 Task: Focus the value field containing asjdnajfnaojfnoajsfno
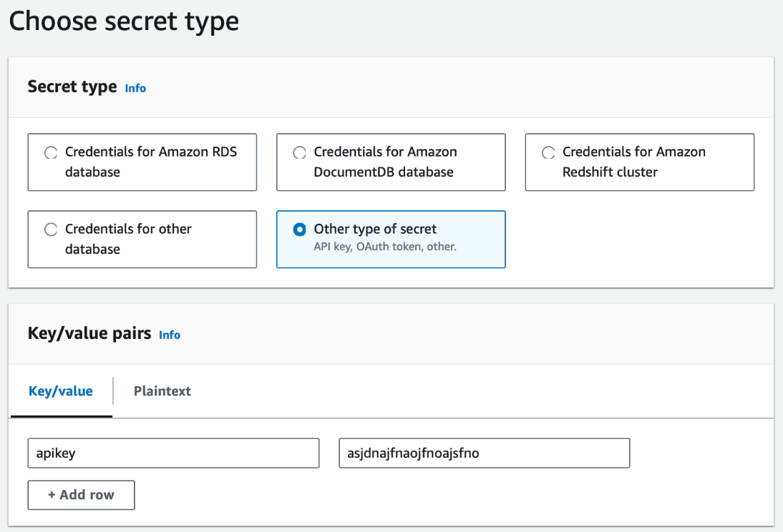484,453
